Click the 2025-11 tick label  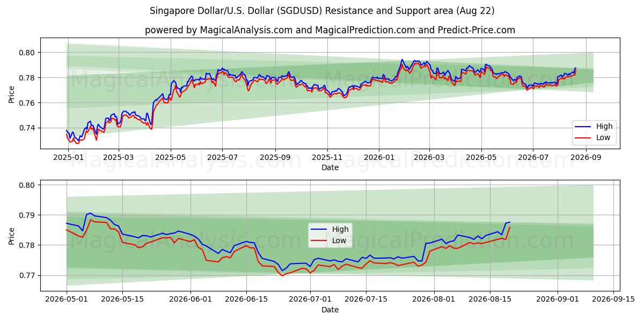[327, 158]
